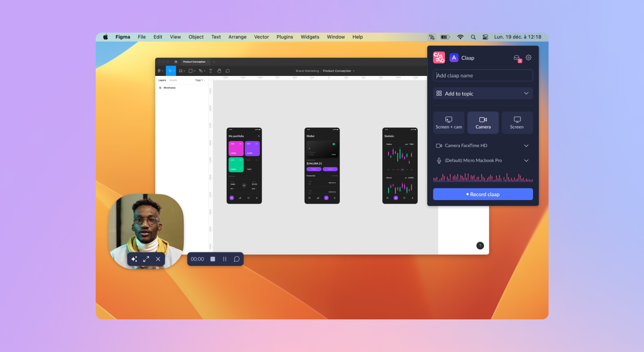Click the Record claap button
The height and width of the screenshot is (352, 644).
coord(483,194)
